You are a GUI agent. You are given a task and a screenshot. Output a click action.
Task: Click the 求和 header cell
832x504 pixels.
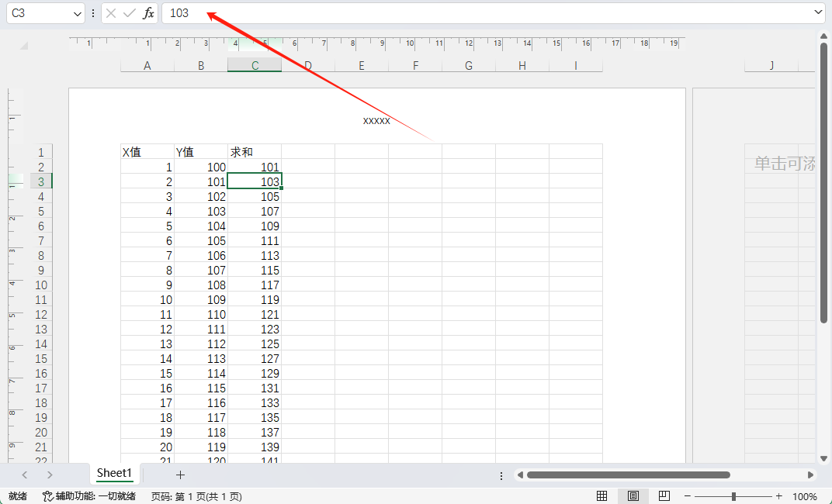(255, 152)
